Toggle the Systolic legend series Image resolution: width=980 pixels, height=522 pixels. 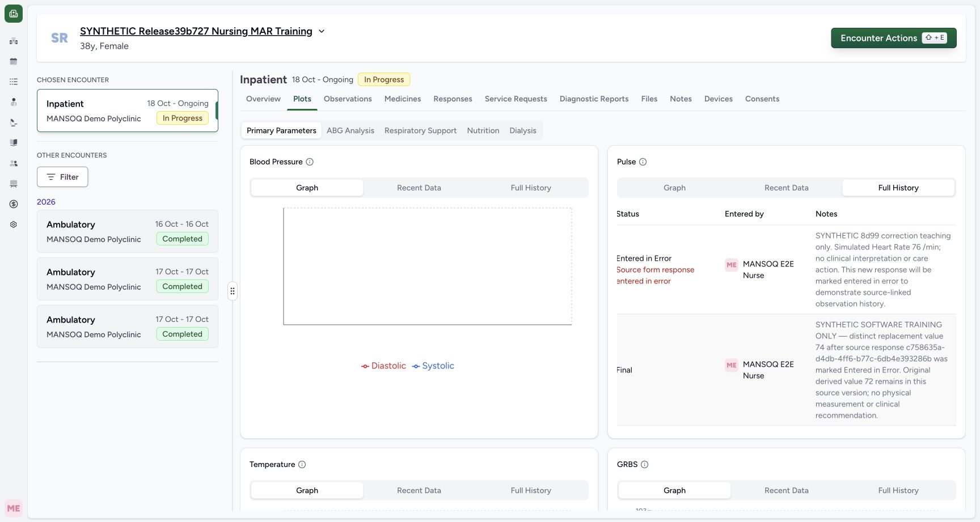(433, 366)
